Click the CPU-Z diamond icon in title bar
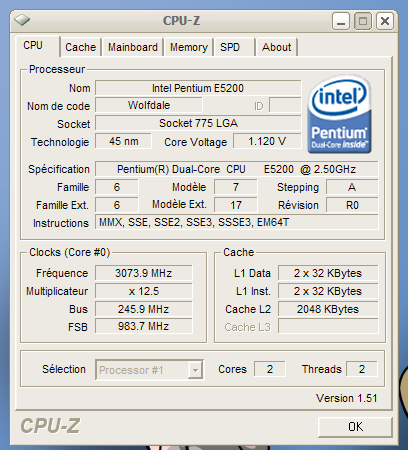The image size is (408, 450). pos(22,20)
